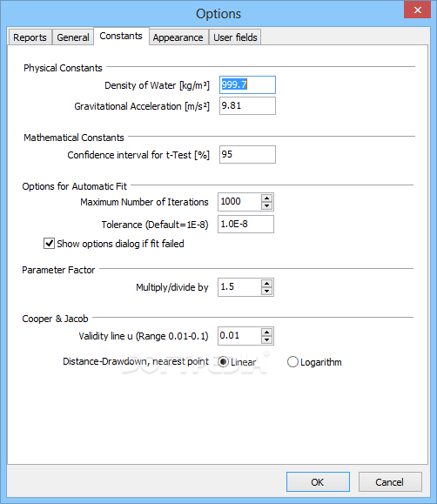This screenshot has width=437, height=504.
Task: Click the Cancel button
Action: tap(390, 482)
